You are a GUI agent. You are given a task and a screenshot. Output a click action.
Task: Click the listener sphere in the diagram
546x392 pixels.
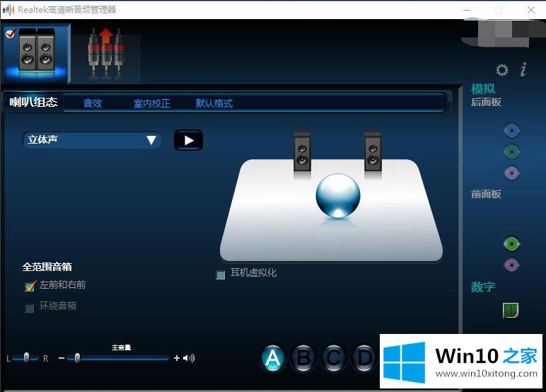pos(338,196)
